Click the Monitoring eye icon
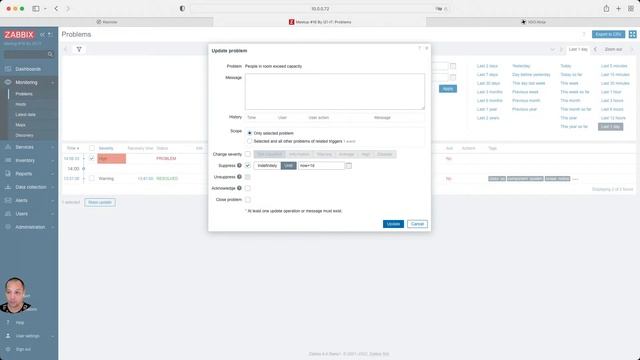The image size is (640, 360). point(8,82)
